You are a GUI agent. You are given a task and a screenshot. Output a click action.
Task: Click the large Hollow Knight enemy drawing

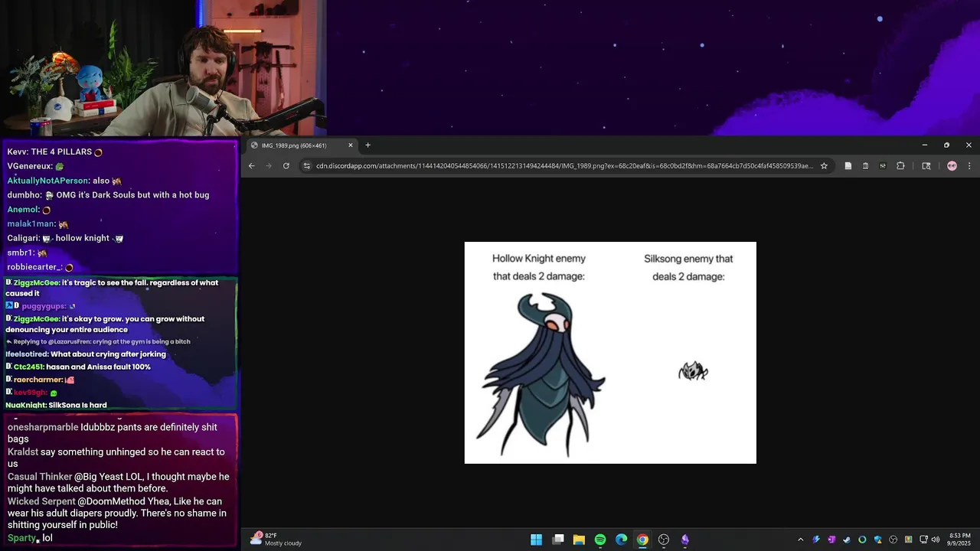pyautogui.click(x=541, y=374)
